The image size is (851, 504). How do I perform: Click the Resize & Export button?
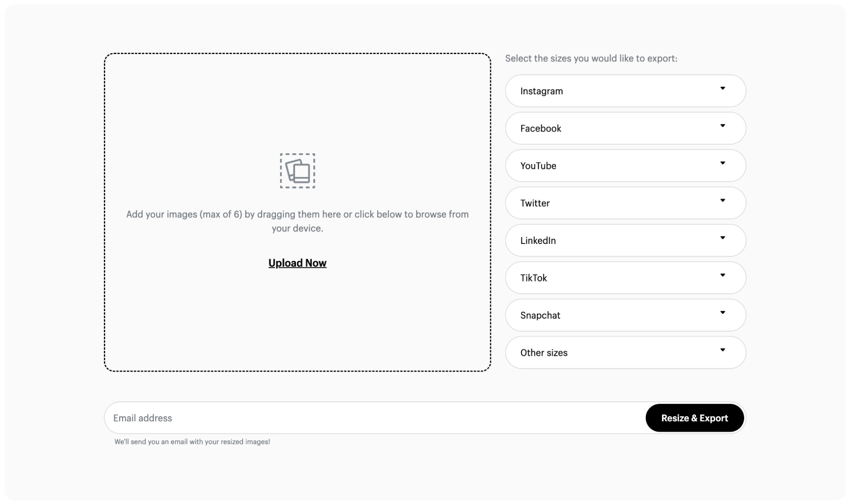coord(694,418)
